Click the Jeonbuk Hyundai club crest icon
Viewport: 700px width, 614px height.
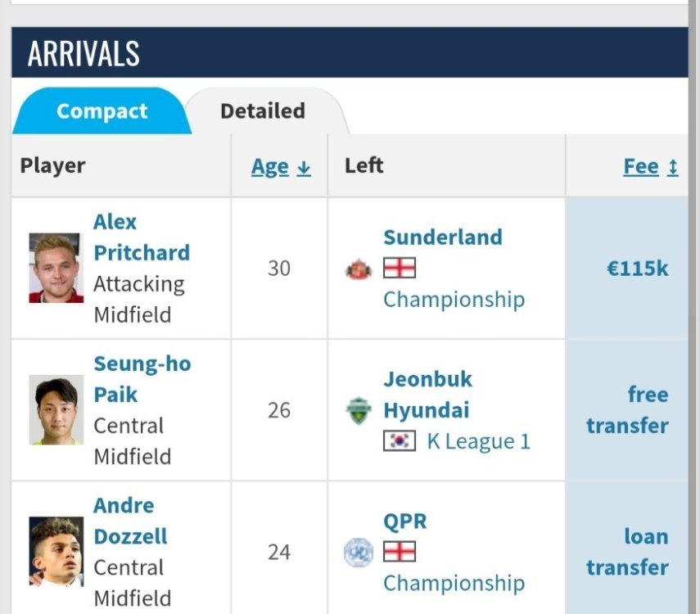(359, 410)
